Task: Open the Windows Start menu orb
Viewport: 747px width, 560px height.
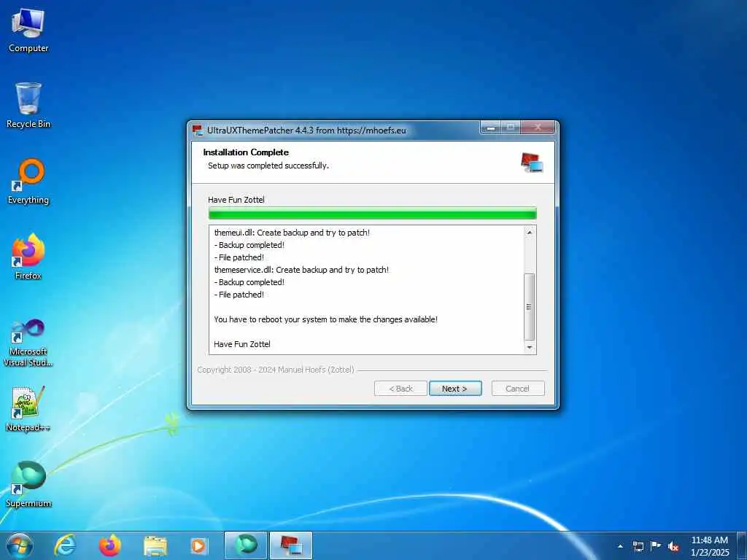Action: (20, 545)
